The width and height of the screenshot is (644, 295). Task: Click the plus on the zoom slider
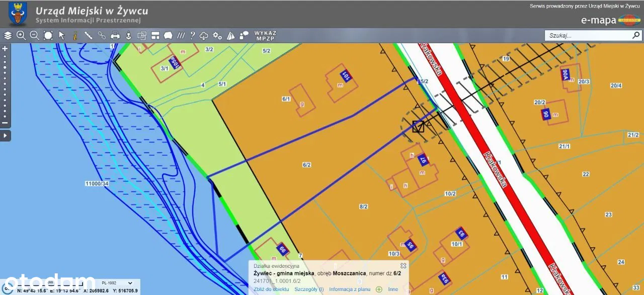tap(5, 49)
